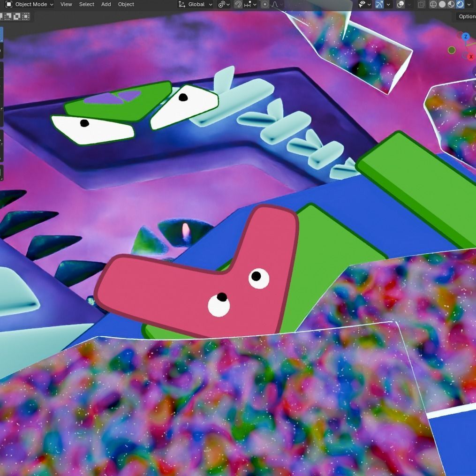Toggle the X-ray button

click(x=421, y=4)
